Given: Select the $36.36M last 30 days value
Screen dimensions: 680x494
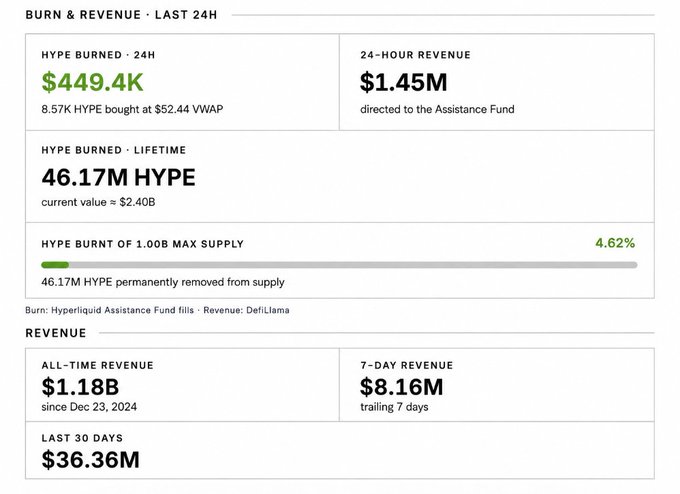Looking at the screenshot, I should (91, 460).
